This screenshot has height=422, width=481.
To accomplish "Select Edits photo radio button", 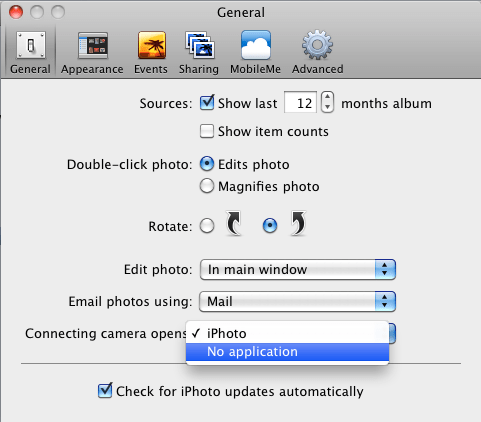I will coord(207,164).
